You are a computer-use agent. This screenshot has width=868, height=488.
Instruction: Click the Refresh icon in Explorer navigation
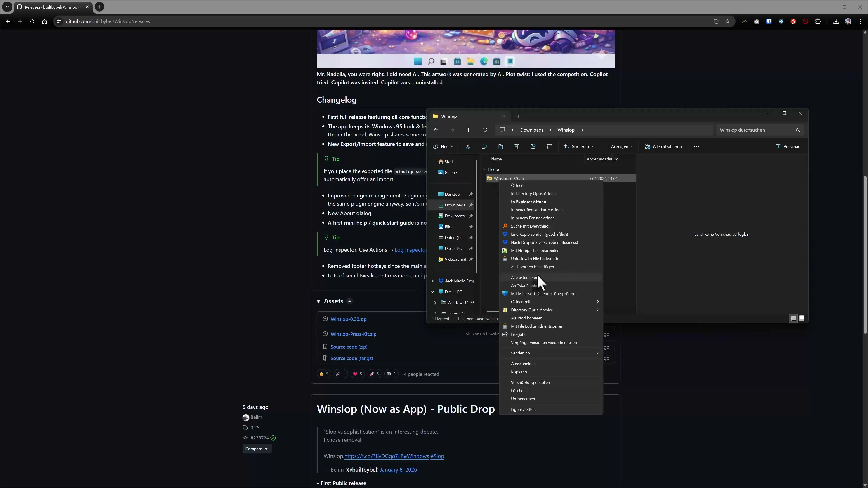485,130
